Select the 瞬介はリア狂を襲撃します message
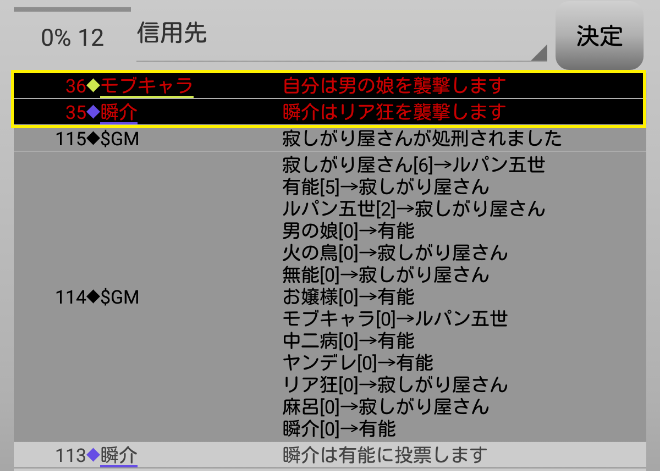Screen dimensions: 660x471 coord(394,111)
